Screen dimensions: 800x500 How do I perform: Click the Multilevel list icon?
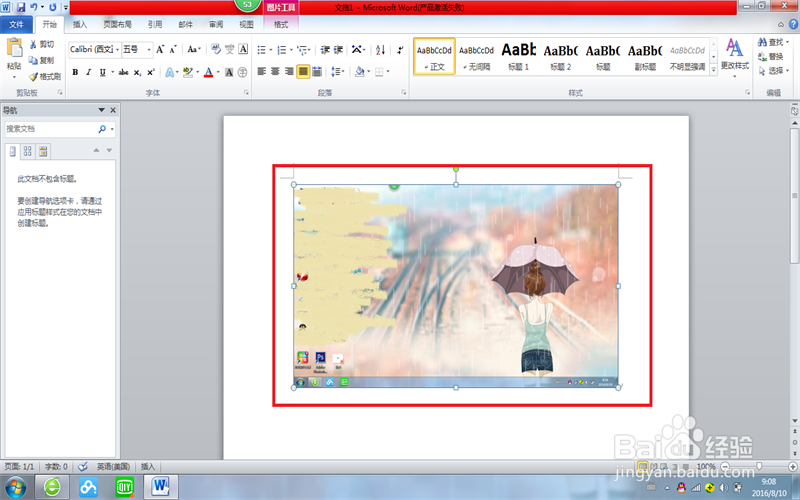[x=302, y=49]
